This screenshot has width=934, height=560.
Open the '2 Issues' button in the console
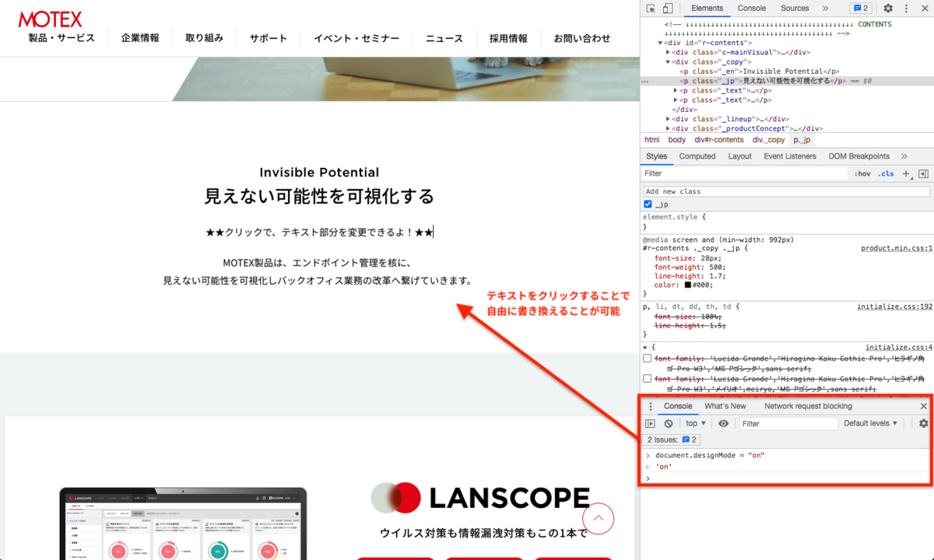click(672, 440)
